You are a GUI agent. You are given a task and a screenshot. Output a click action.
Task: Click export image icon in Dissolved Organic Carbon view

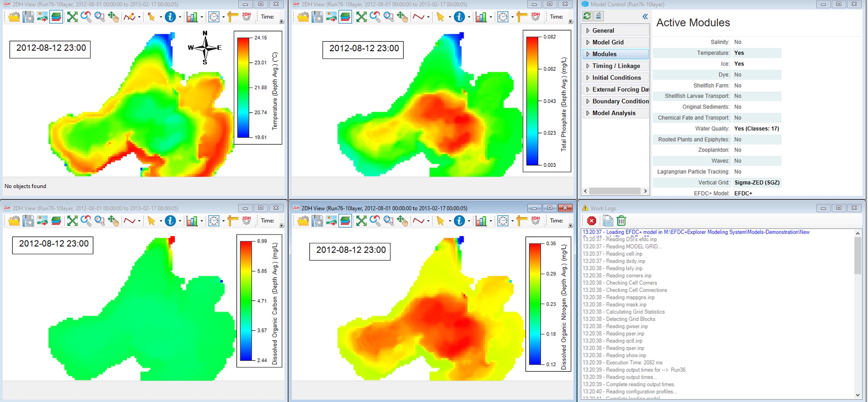coord(42,221)
